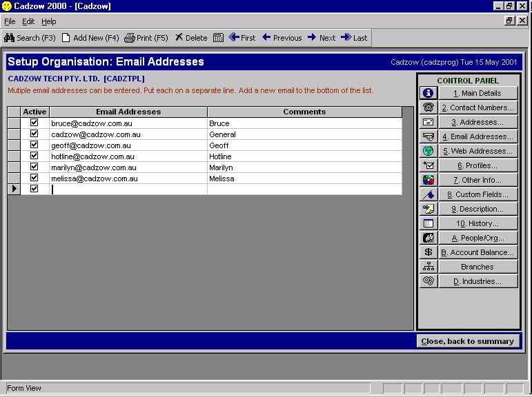Open 6. Profiles panel
This screenshot has width=532, height=397.
tap(478, 165)
